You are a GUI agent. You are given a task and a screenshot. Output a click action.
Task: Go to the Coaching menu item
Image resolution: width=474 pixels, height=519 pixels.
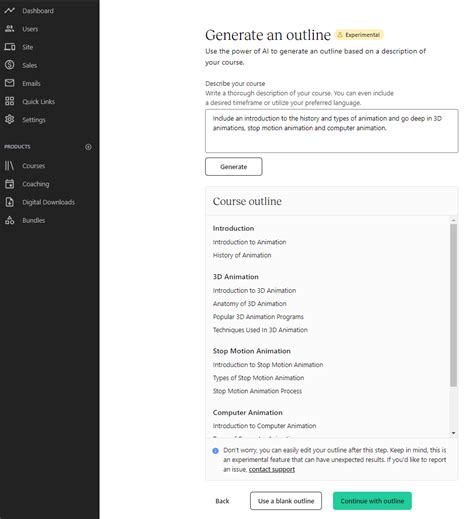36,184
